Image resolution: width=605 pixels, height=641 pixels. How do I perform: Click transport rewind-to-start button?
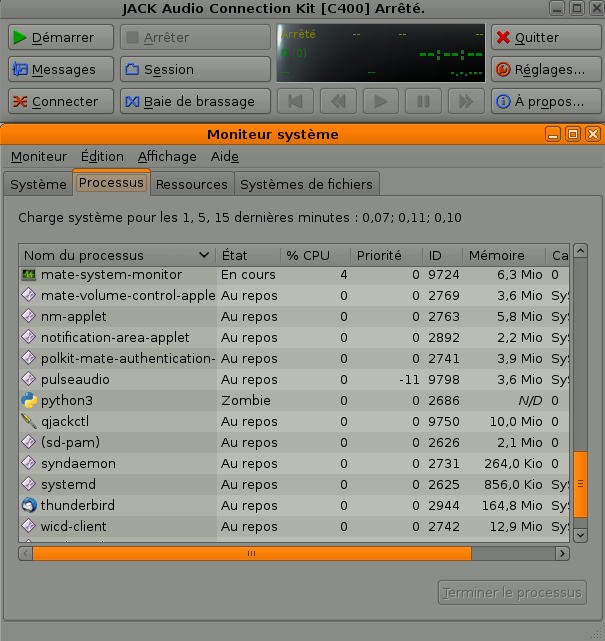point(296,101)
